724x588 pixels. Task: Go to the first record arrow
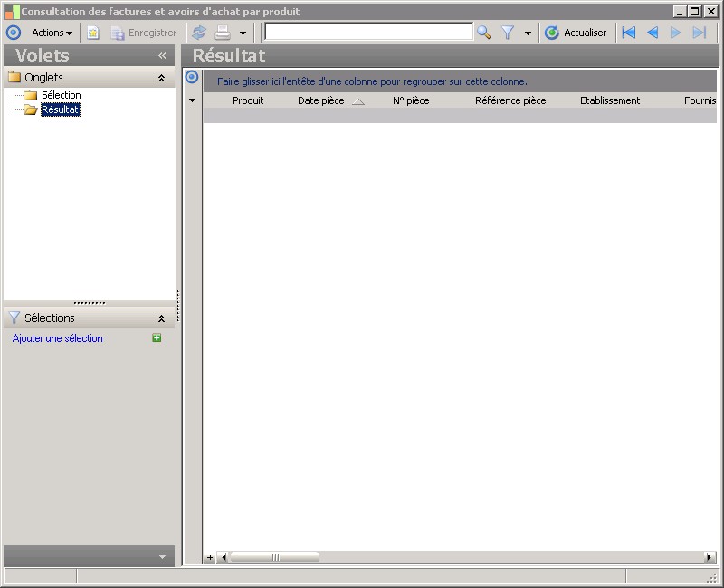coord(629,33)
